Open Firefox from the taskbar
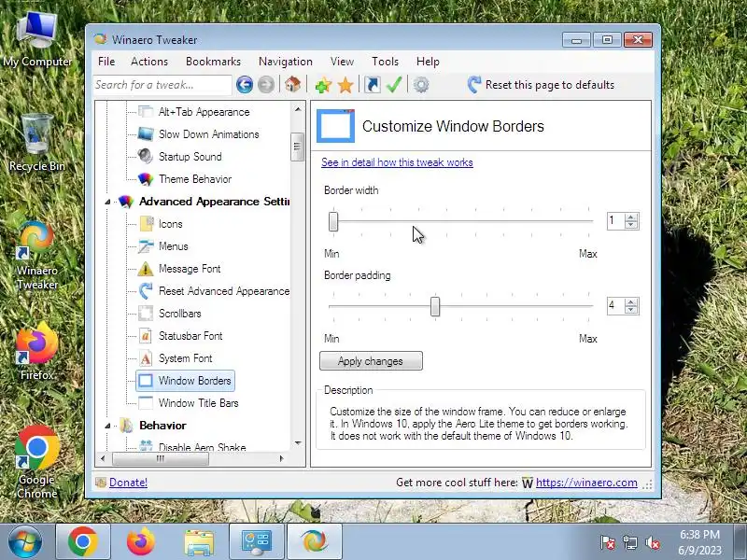This screenshot has height=560, width=747. pos(141,541)
